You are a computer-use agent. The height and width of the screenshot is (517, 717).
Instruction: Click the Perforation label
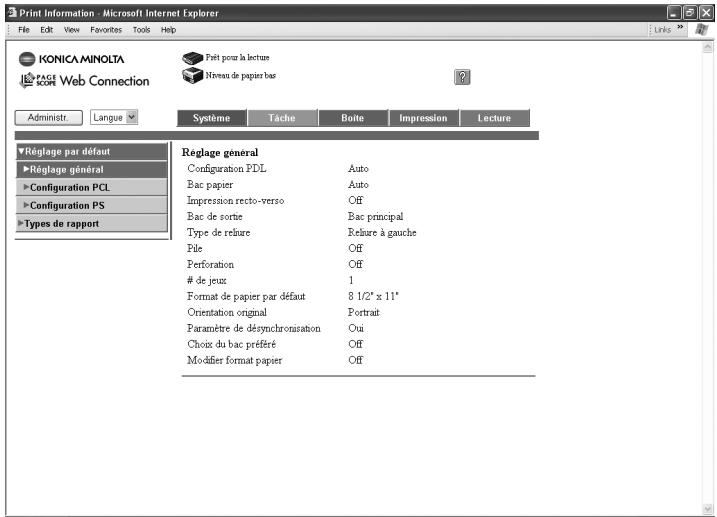[x=210, y=264]
